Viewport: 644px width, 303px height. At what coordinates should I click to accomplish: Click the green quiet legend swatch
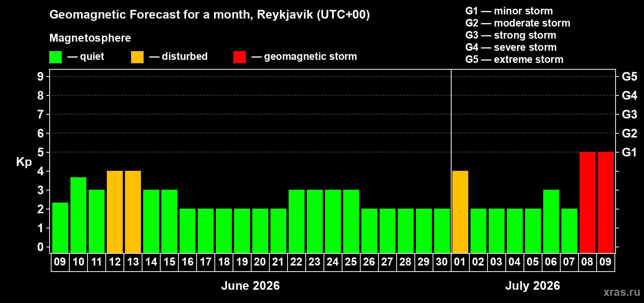point(55,57)
